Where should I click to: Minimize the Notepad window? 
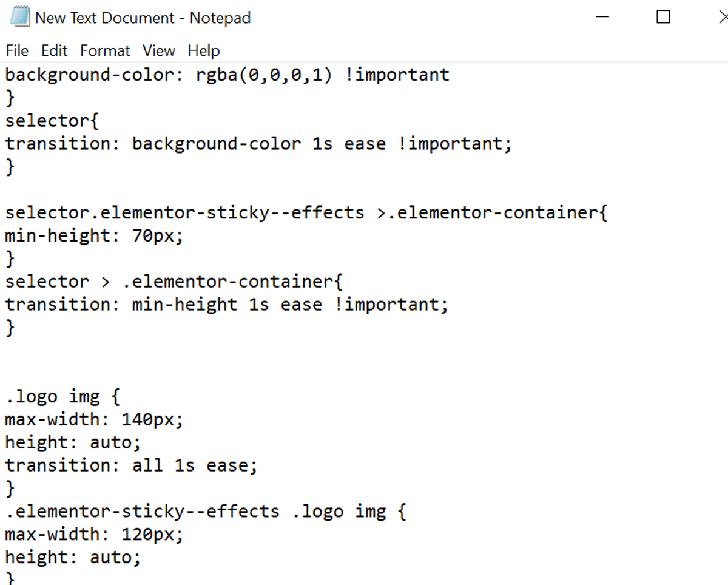tap(602, 18)
